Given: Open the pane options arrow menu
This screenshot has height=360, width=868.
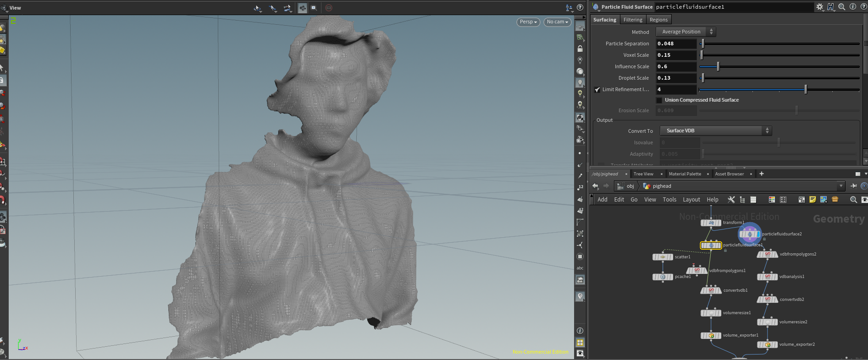Looking at the screenshot, I should click(x=866, y=174).
